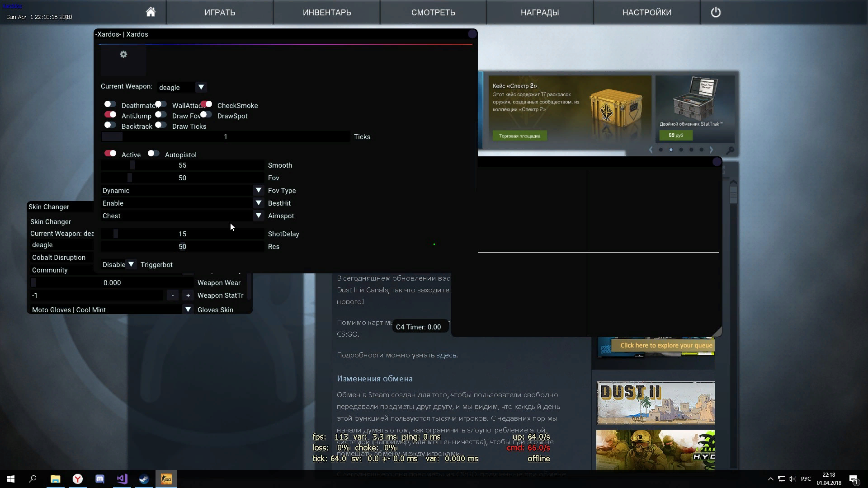
Task: Open the gear settings tab in Xardos
Action: pos(123,55)
